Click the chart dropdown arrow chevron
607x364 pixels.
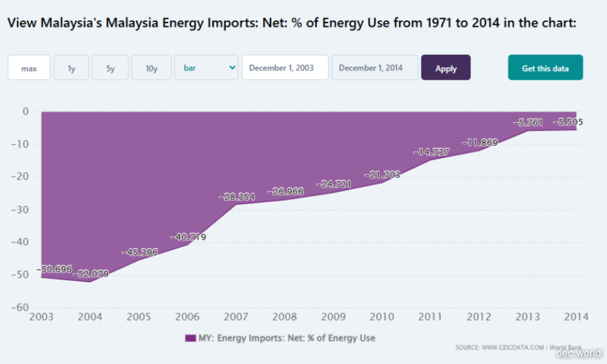pos(232,68)
